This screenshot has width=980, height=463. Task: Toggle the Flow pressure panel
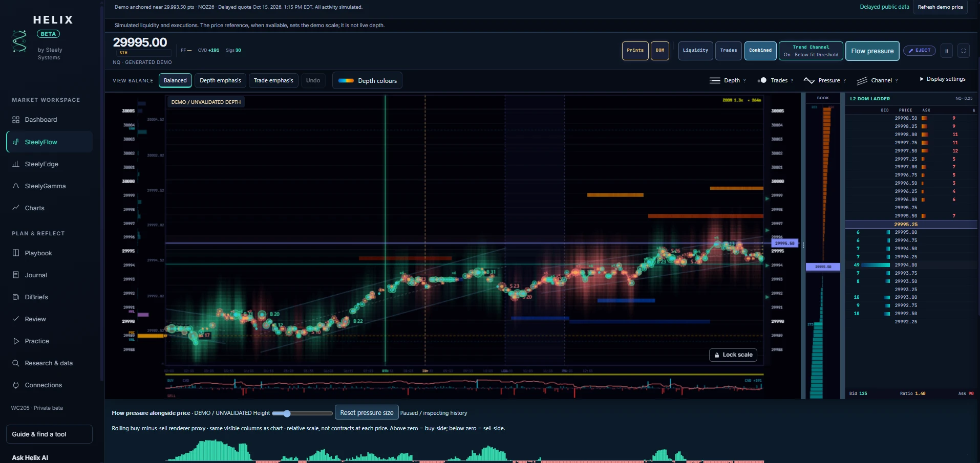point(872,51)
